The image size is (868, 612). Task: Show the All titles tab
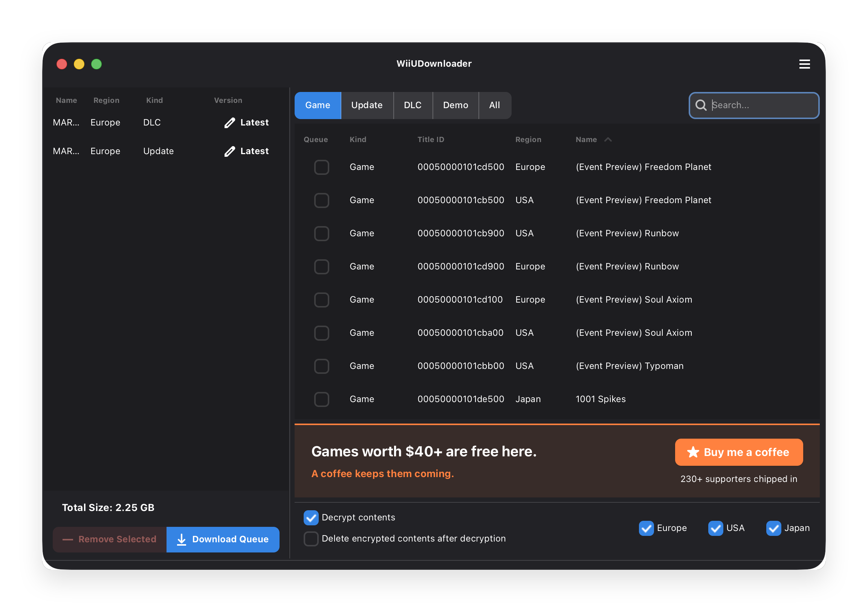pyautogui.click(x=495, y=105)
